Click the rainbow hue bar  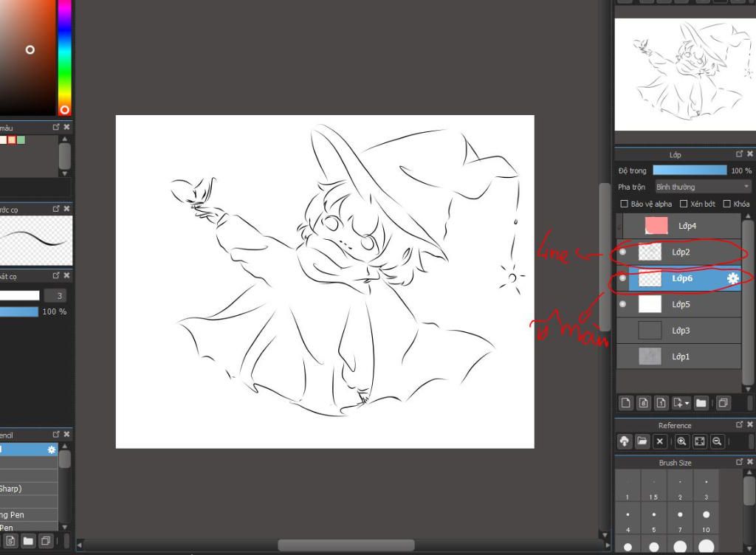coord(65,58)
